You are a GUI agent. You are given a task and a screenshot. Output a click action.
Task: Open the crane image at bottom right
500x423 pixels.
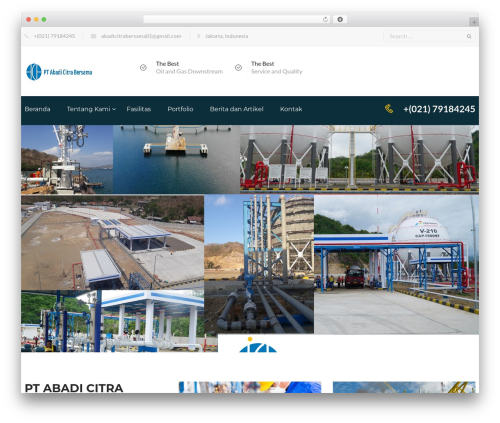pos(404,387)
